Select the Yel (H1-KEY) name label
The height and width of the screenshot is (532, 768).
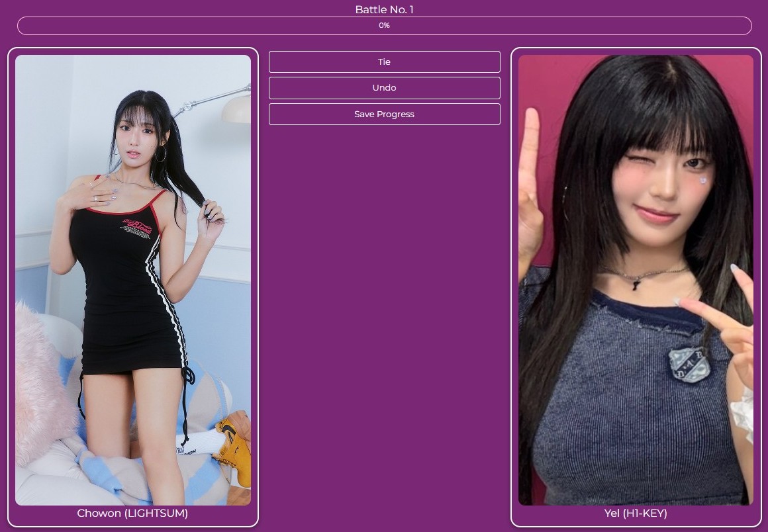coord(636,513)
